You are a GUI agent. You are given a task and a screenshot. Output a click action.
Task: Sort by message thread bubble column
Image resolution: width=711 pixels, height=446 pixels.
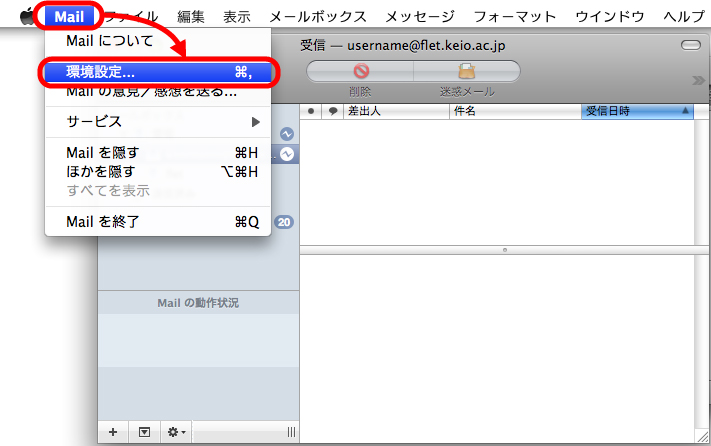tap(333, 111)
